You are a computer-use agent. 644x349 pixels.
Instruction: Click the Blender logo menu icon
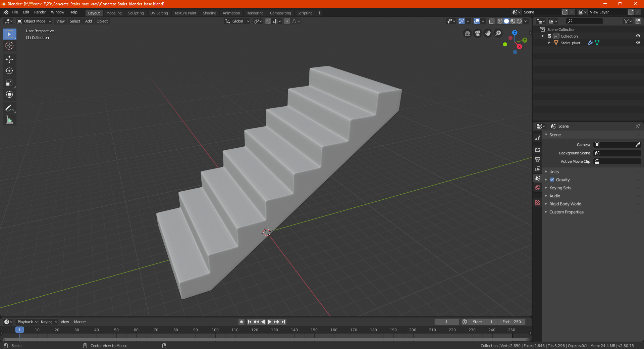[x=6, y=12]
